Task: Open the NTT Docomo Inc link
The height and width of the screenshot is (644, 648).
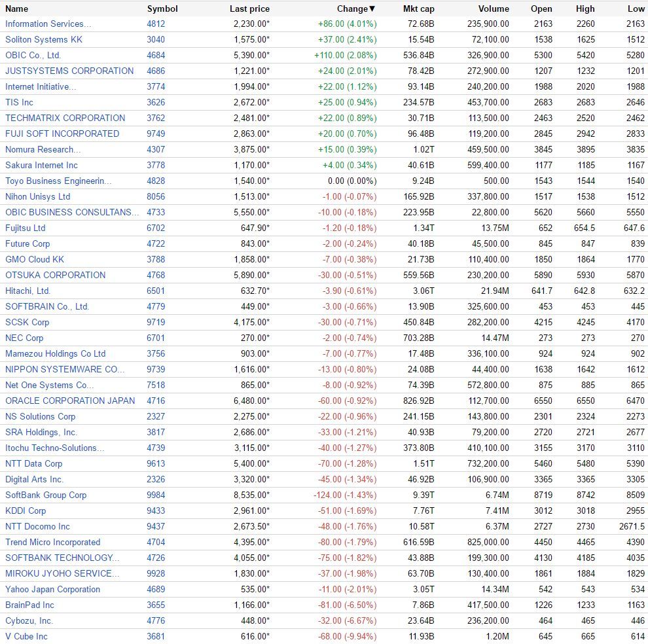Action: 37,527
